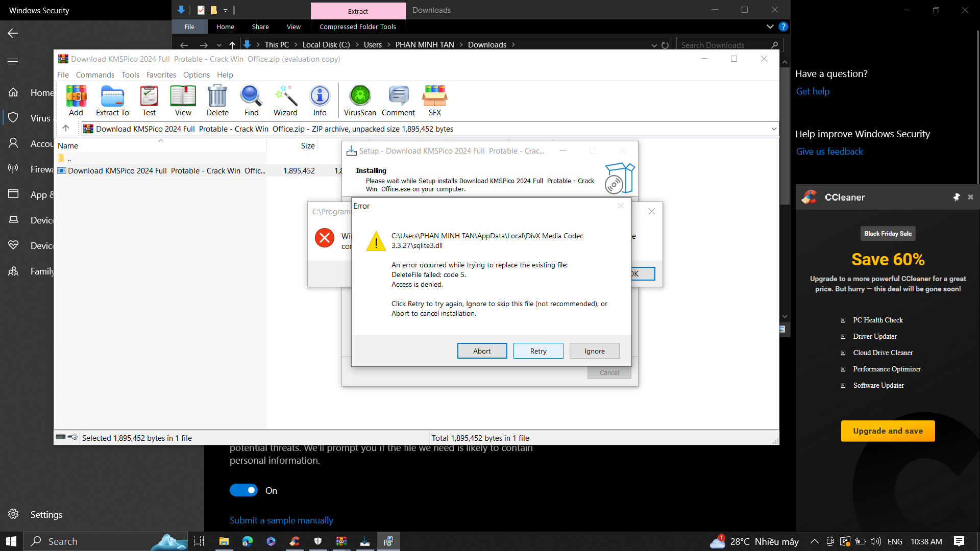Turn off the sample submission toggle
The image size is (980, 551).
[243, 490]
